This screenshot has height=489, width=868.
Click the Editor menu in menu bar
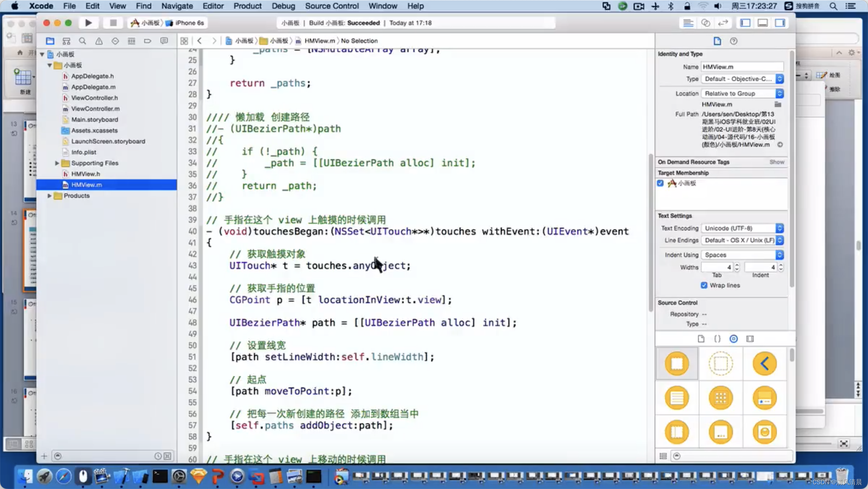coord(213,6)
